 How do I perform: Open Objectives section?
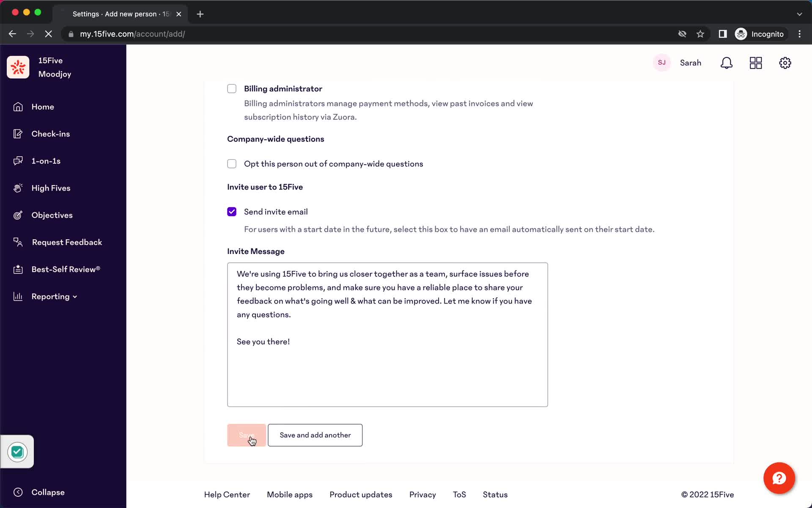tap(52, 215)
